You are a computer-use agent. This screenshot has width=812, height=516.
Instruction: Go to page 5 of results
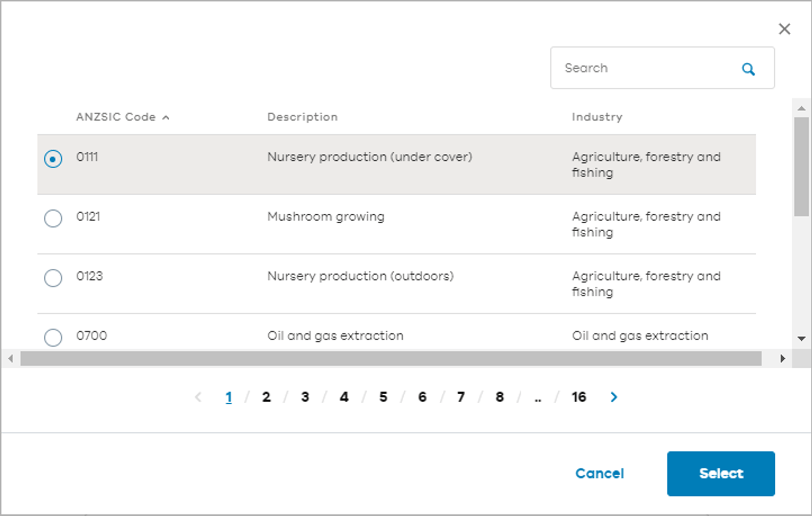tap(383, 397)
